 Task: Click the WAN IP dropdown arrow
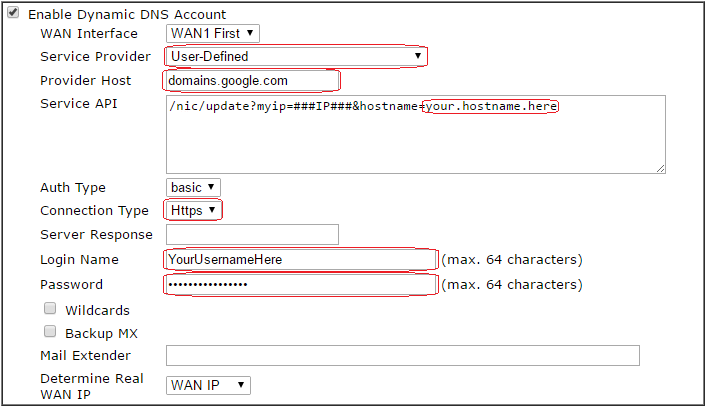coord(241,385)
